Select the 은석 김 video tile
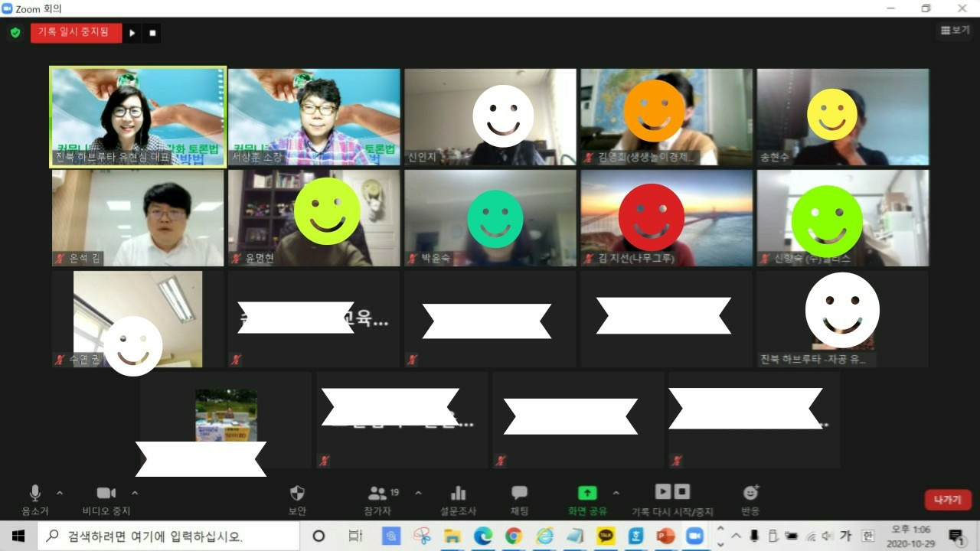 (138, 218)
